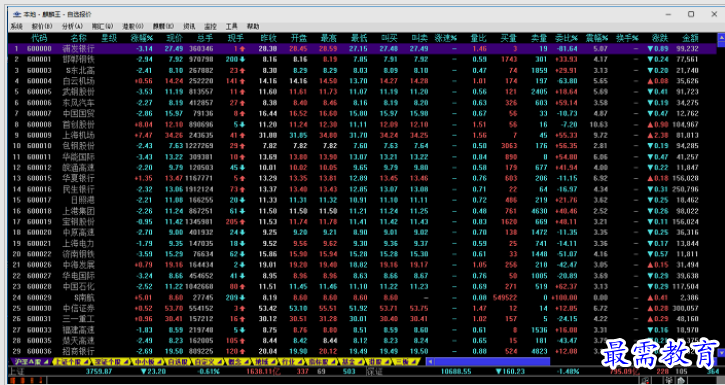Select stock code 600018

click(39, 211)
